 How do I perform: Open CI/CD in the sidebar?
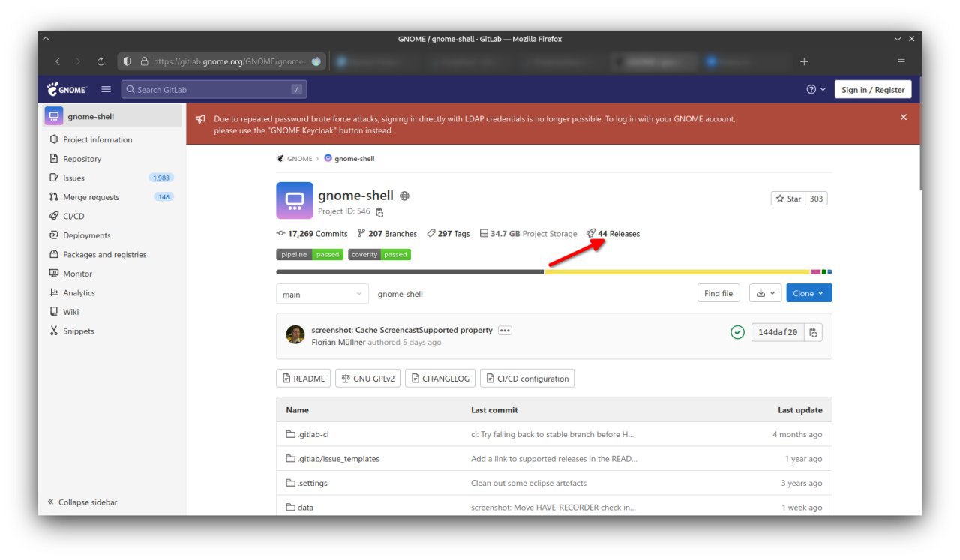[73, 216]
